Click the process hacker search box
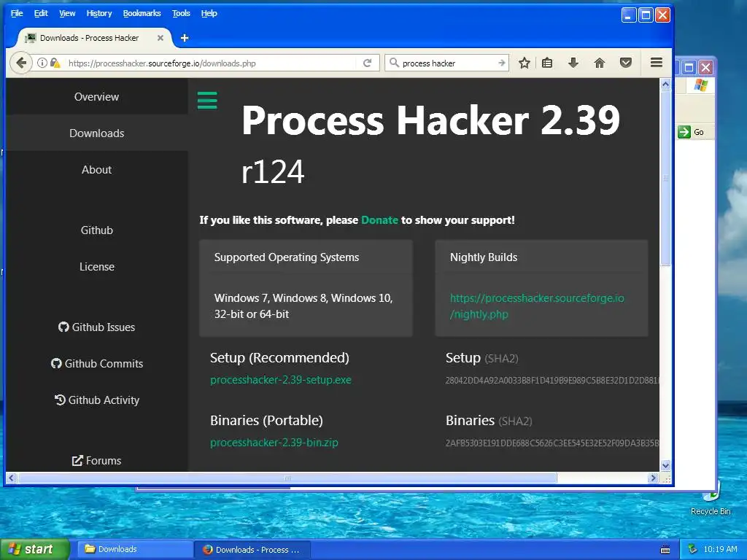This screenshot has width=747, height=560. (x=447, y=63)
